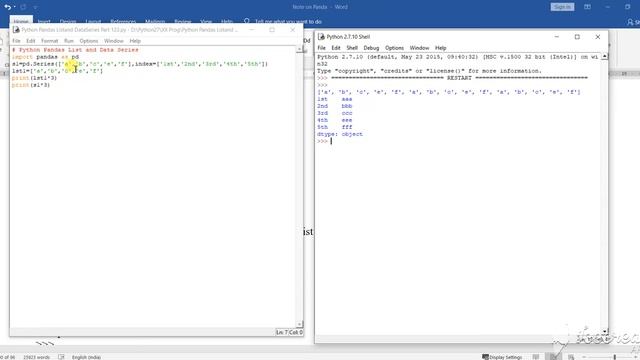Click the Share person icon in Word
The image size is (640, 360).
click(630, 22)
